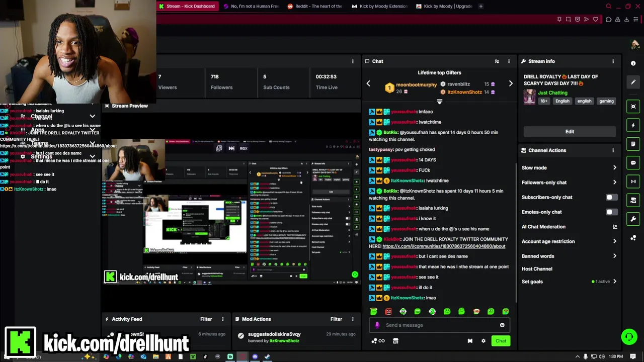Open the ad blocker shield icon

[x=578, y=20]
